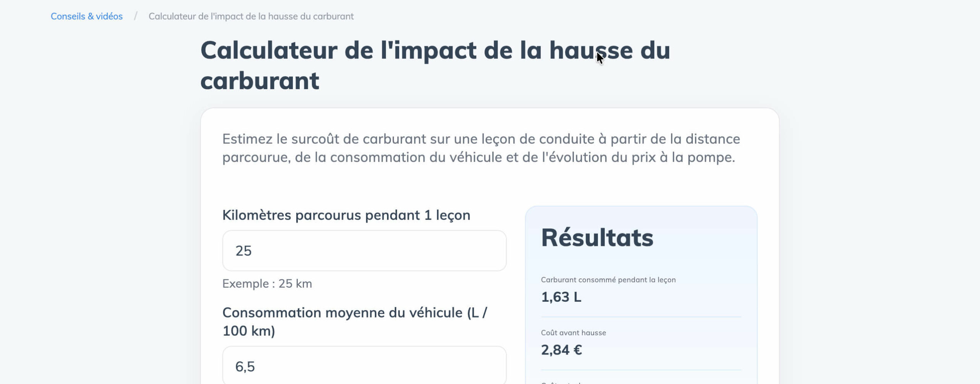980x384 pixels.
Task: Click the label "Coût avant hausse"
Action: pyautogui.click(x=573, y=332)
